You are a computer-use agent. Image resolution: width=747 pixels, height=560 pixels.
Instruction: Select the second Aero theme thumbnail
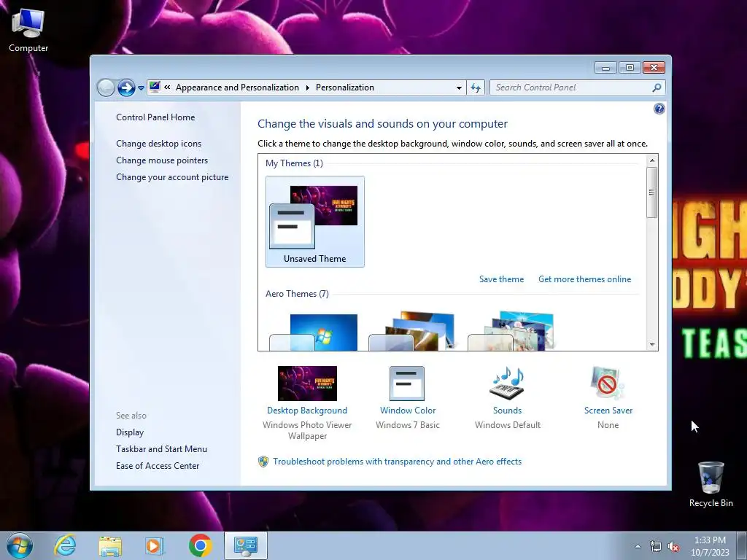(412, 331)
